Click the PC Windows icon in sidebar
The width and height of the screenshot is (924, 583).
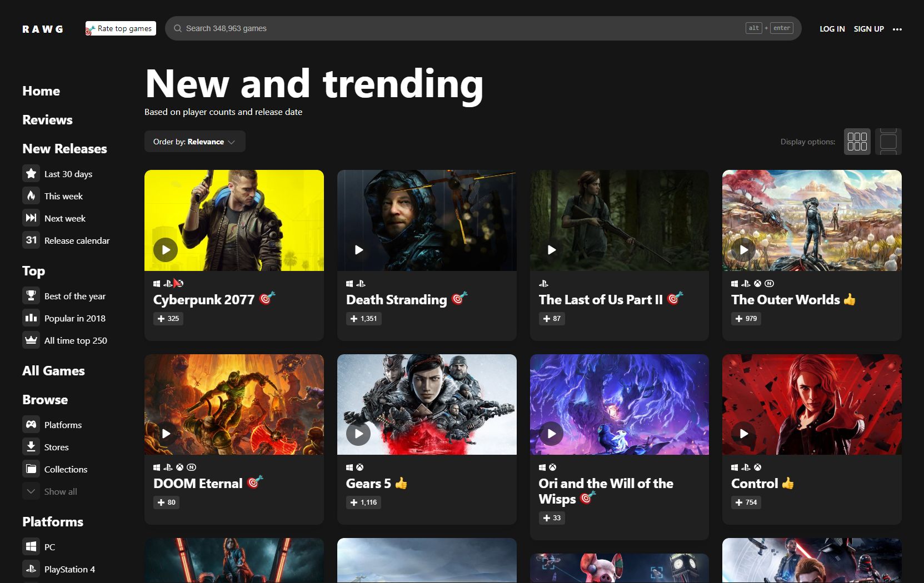pos(31,546)
